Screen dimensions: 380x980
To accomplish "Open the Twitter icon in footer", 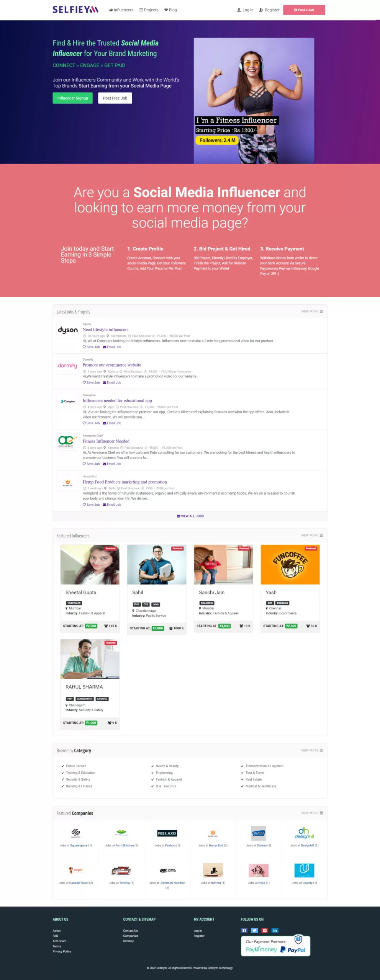I will (x=254, y=930).
